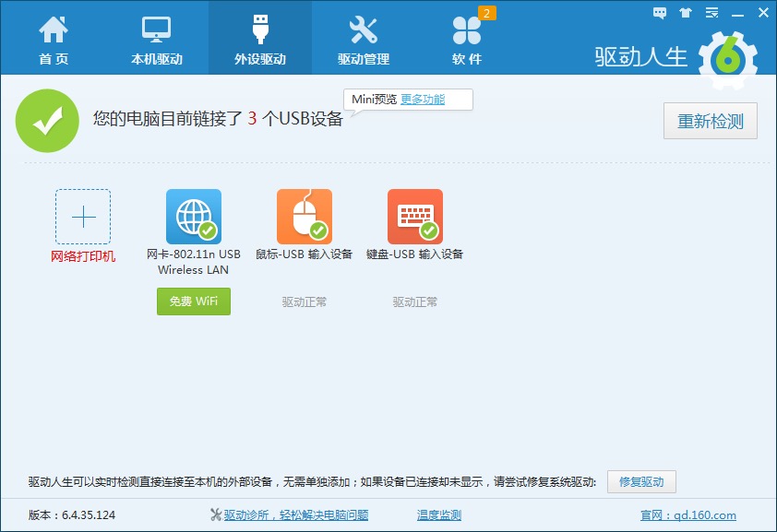The width and height of the screenshot is (777, 532).
Task: Select the USB mouse device icon
Action: click(x=305, y=217)
